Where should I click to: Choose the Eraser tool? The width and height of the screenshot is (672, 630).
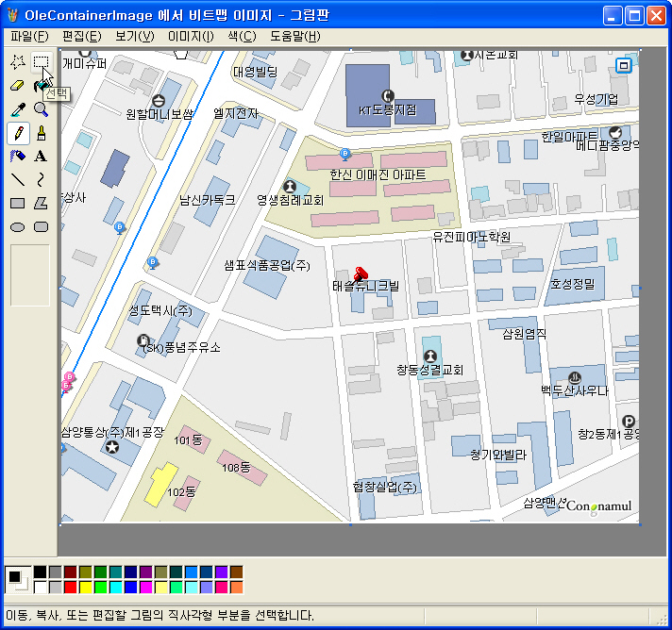click(18, 86)
